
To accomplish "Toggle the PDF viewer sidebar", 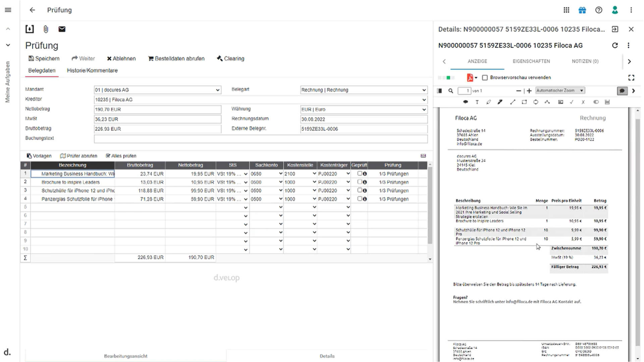I will click(x=439, y=91).
